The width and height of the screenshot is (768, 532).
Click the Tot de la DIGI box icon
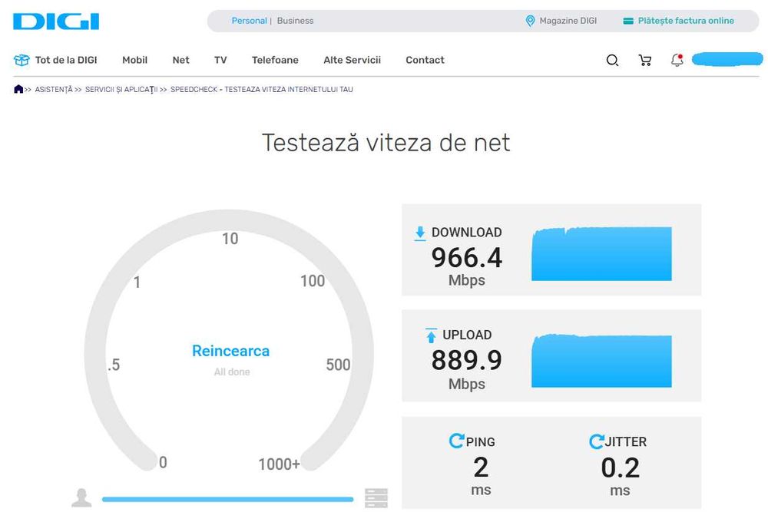[22, 60]
